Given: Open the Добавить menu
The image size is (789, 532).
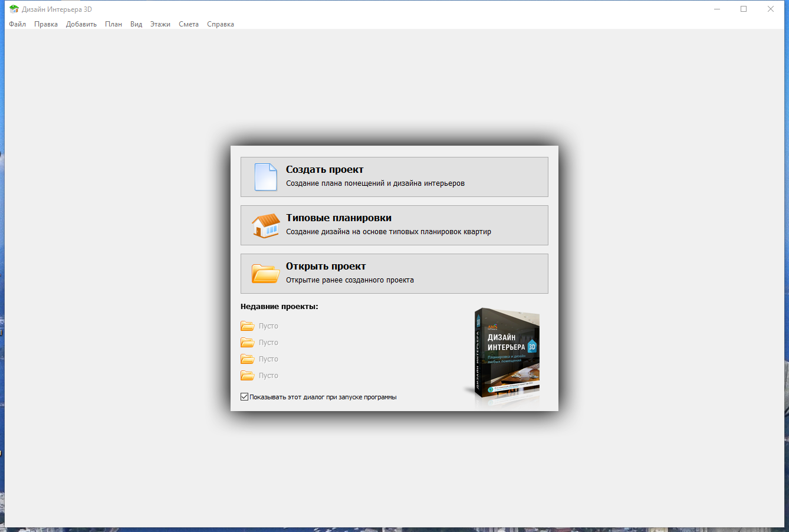Looking at the screenshot, I should (81, 24).
